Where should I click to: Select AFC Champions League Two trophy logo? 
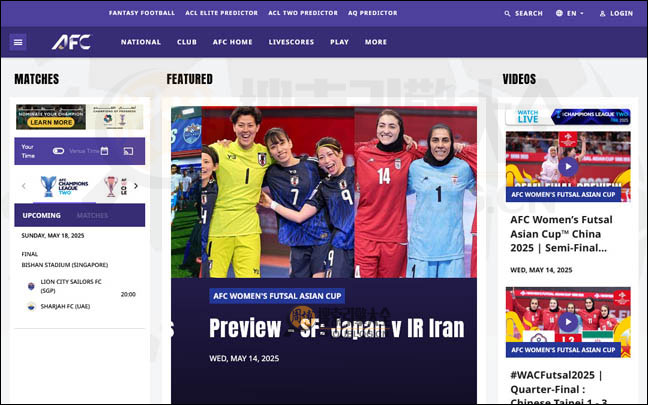click(64, 186)
